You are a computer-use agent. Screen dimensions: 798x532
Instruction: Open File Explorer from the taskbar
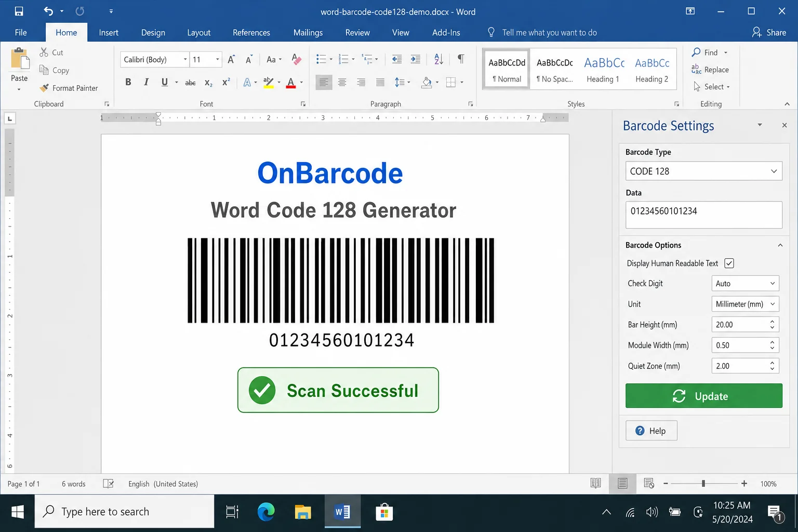coord(303,512)
